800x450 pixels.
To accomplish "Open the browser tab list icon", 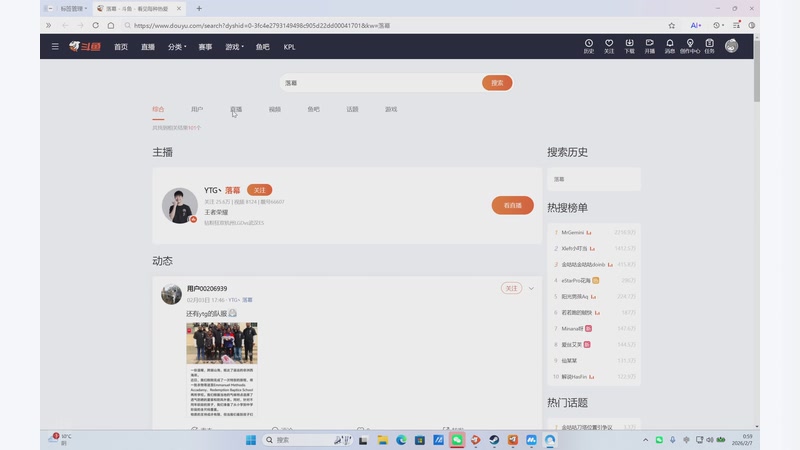I will coord(736,25).
